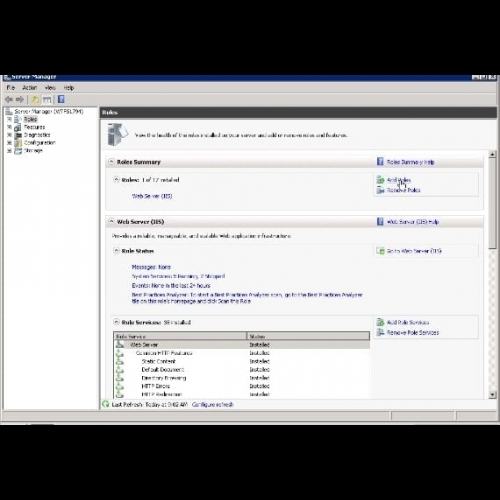Click the Storage node icon in tree
Viewport: 500px width, 500px height.
[x=18, y=151]
